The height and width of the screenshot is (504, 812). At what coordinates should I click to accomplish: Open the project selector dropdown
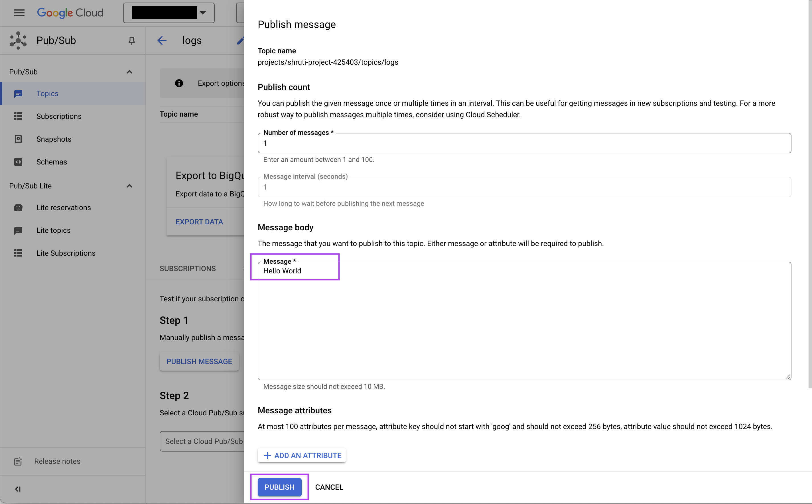[169, 13]
